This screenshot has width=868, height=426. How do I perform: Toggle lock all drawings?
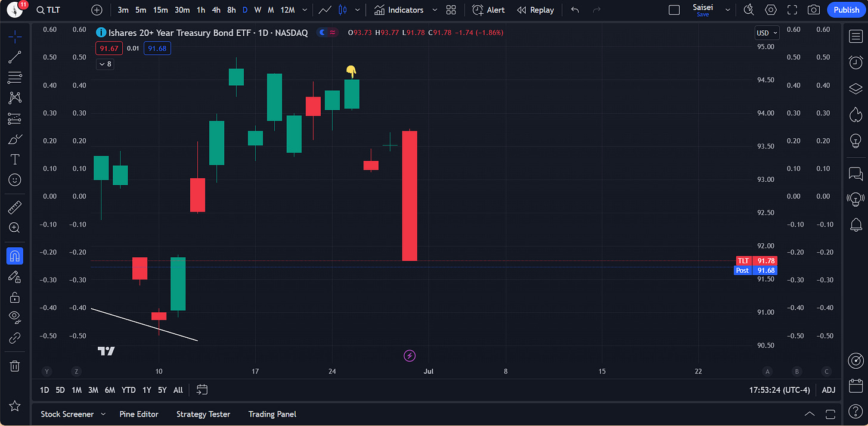click(15, 297)
